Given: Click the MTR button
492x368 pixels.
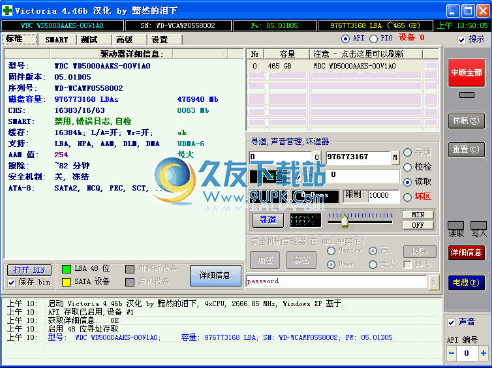Looking at the screenshot, I should [x=418, y=214].
